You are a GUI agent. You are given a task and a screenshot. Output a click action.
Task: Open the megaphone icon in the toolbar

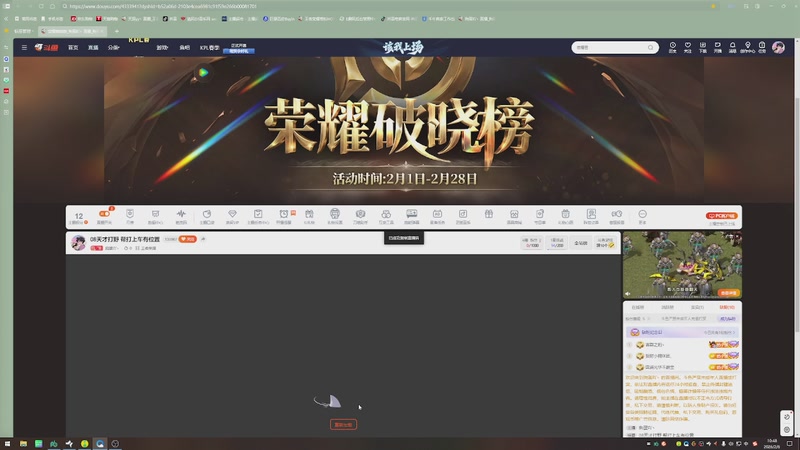617,216
